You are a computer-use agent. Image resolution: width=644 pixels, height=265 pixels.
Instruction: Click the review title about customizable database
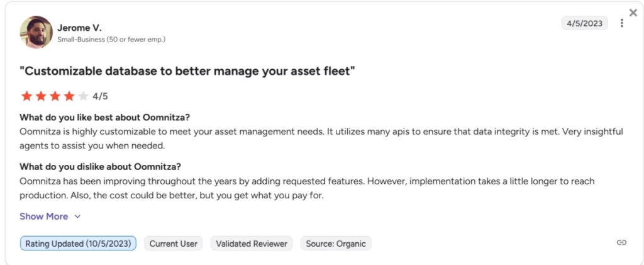tap(188, 71)
